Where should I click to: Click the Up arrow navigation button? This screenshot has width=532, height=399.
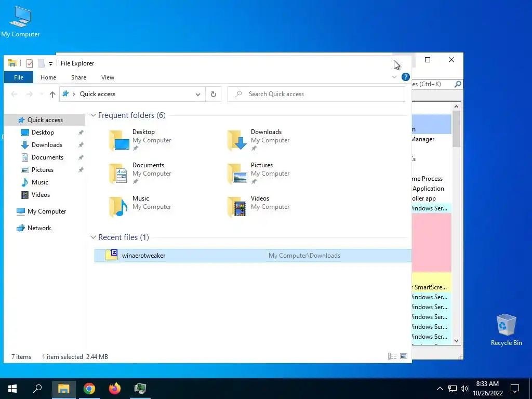click(52, 95)
